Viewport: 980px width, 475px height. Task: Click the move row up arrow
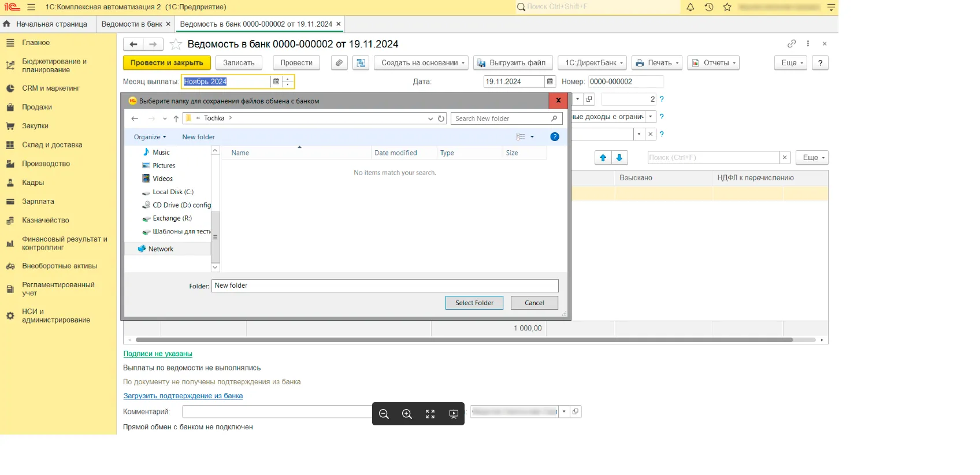coord(603,158)
